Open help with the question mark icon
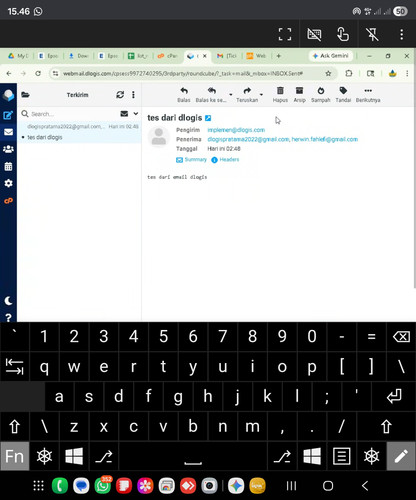This screenshot has height=500, width=416. [8, 317]
